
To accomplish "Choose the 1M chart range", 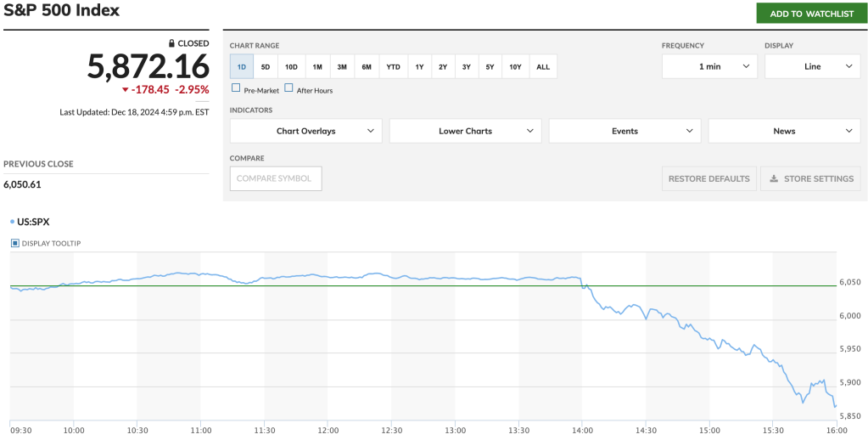I will point(317,66).
